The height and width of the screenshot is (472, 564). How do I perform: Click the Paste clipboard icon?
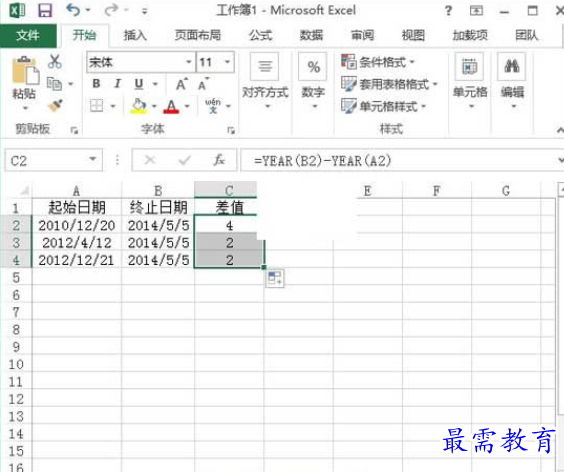click(25, 71)
